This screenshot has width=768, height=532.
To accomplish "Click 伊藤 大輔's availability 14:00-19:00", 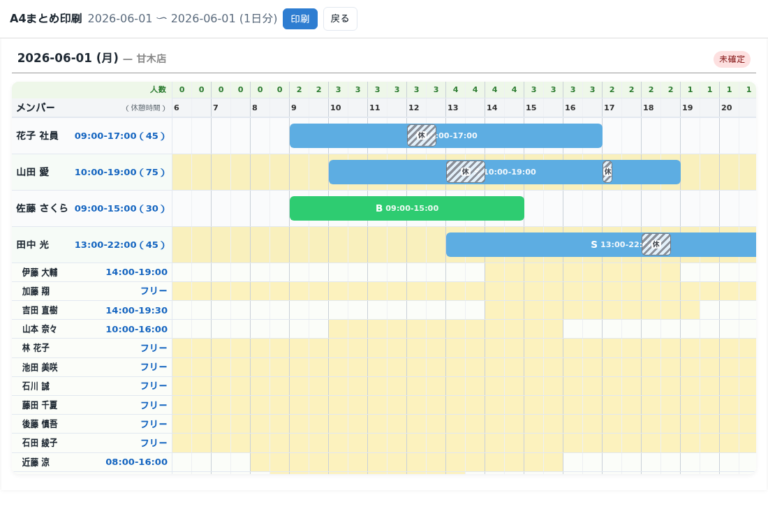I will click(137, 272).
